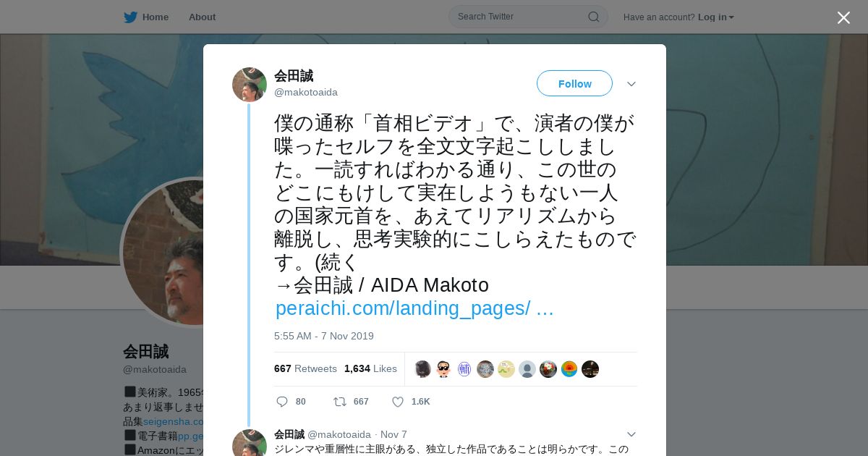The image size is (868, 456).
Task: Expand tweet options chevron beside Follow
Action: point(631,84)
